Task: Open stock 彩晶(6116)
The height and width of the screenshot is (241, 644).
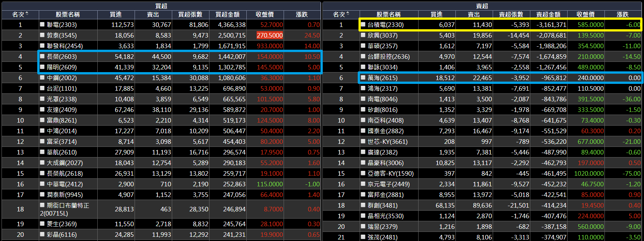Action: pyautogui.click(x=62, y=235)
